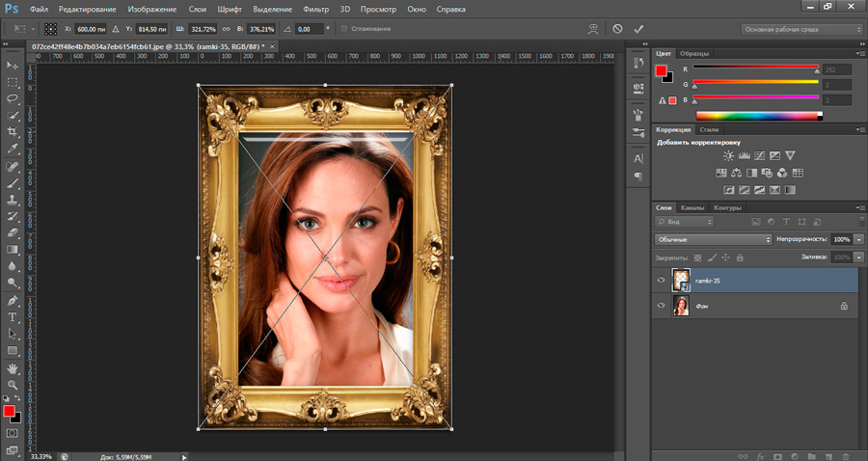Hide the ramki-35 layer

pyautogui.click(x=662, y=280)
